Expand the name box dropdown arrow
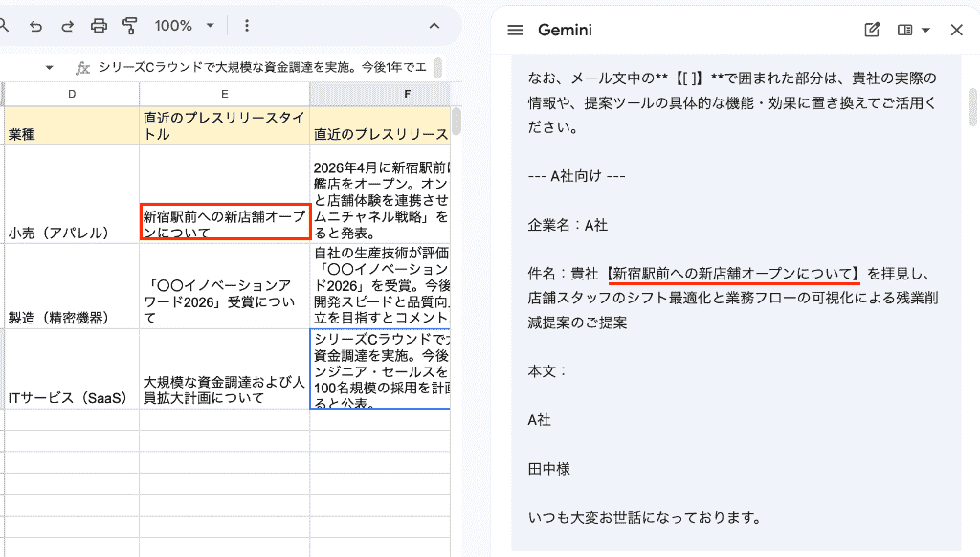The width and height of the screenshot is (980, 557). (x=50, y=68)
